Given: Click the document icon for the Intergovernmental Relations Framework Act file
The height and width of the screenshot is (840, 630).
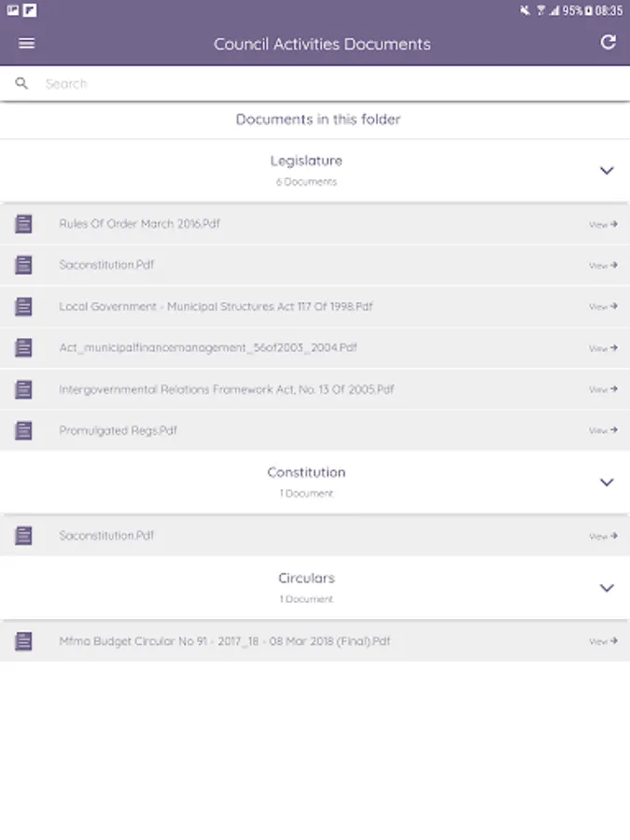Looking at the screenshot, I should pyautogui.click(x=23, y=389).
